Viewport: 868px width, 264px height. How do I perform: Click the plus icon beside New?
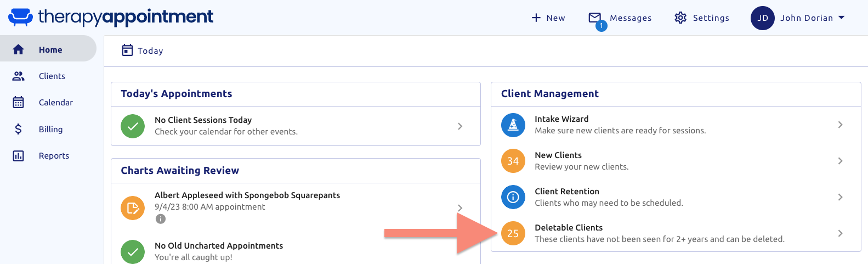point(536,18)
